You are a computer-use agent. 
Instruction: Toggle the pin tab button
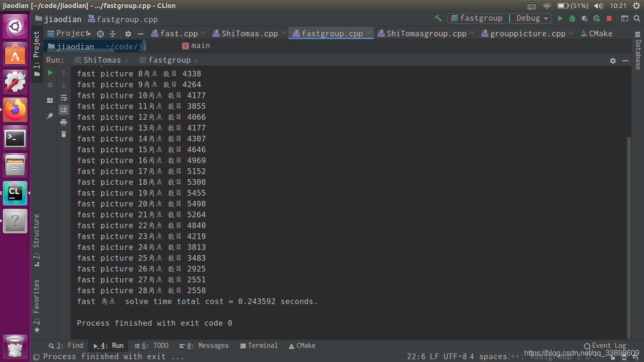(x=50, y=116)
